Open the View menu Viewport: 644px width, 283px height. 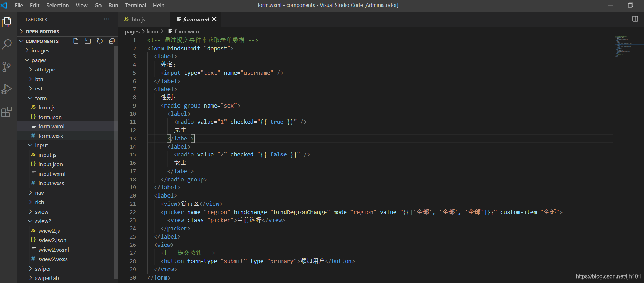(81, 5)
